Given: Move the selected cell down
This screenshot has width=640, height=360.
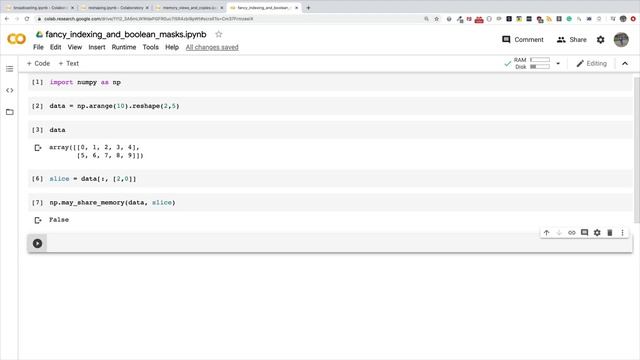Looking at the screenshot, I should (x=559, y=233).
